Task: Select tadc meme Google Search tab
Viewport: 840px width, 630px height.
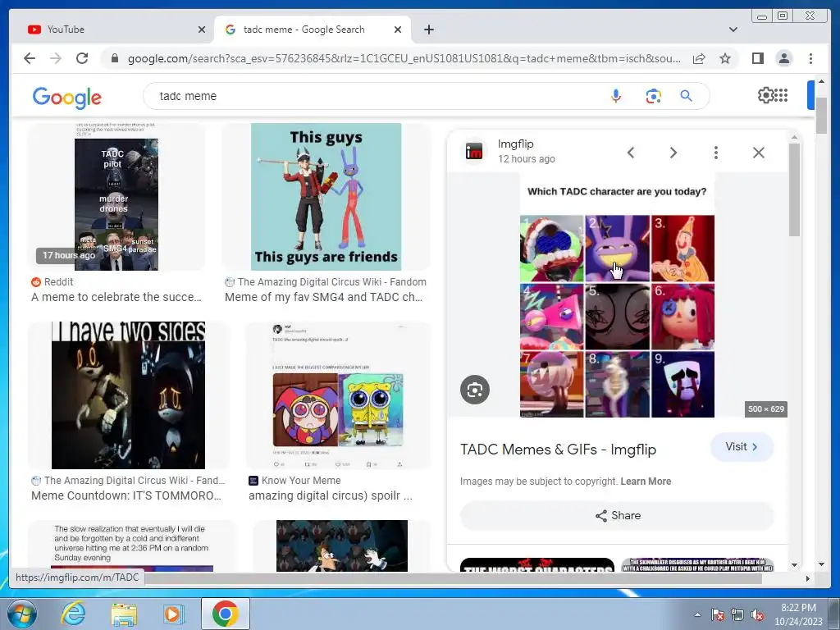Action: 312,30
